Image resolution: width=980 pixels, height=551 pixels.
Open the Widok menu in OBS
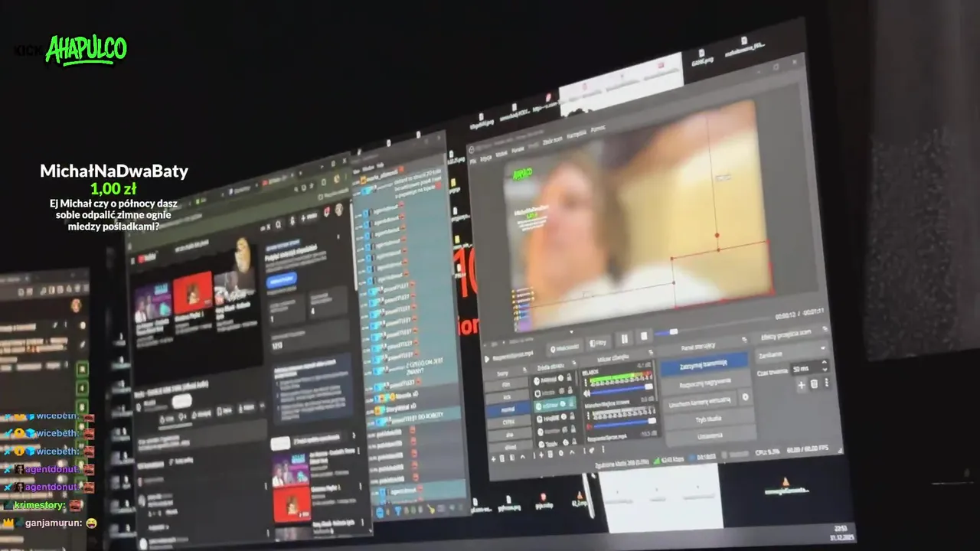point(501,154)
